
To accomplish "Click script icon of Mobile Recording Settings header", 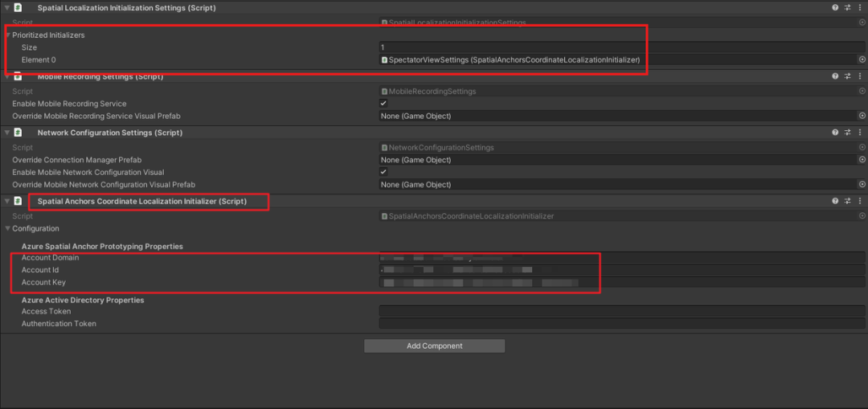I will click(x=18, y=76).
